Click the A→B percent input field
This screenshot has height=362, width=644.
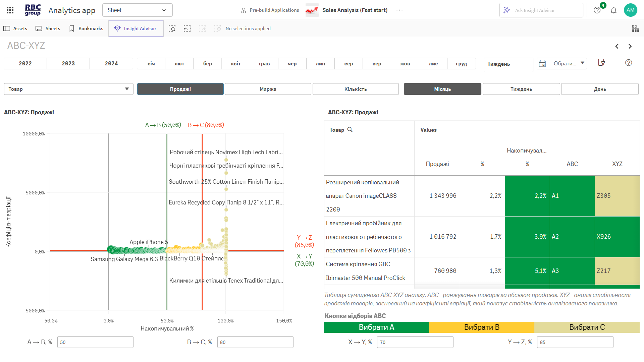[x=95, y=342]
